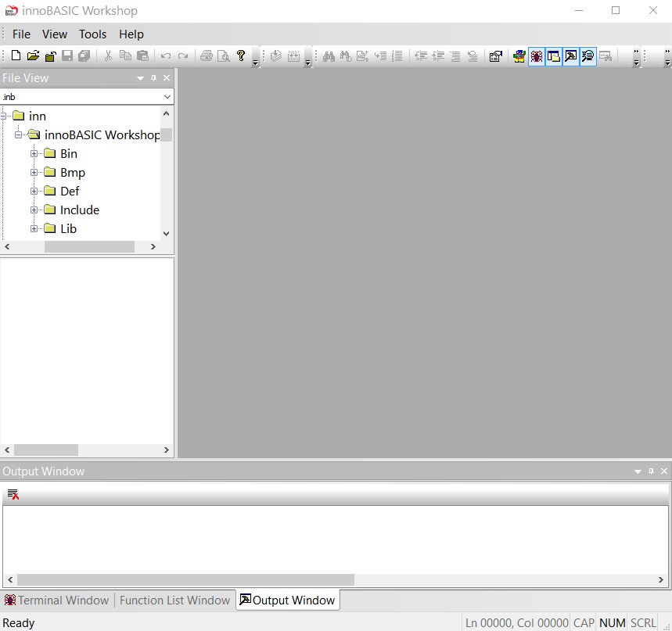
Task: Select the Include folder in the tree
Action: tap(80, 210)
